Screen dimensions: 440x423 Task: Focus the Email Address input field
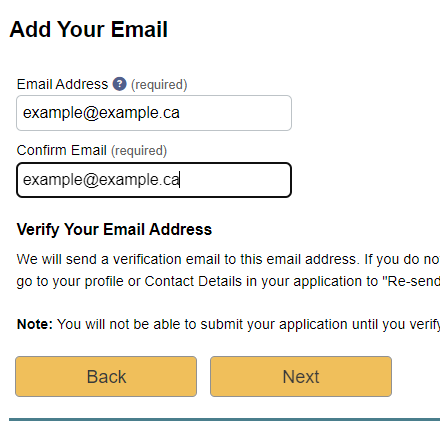pyautogui.click(x=154, y=113)
